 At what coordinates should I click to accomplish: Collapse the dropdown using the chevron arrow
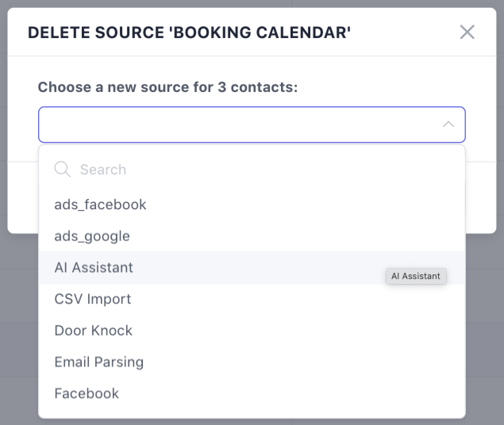point(448,124)
